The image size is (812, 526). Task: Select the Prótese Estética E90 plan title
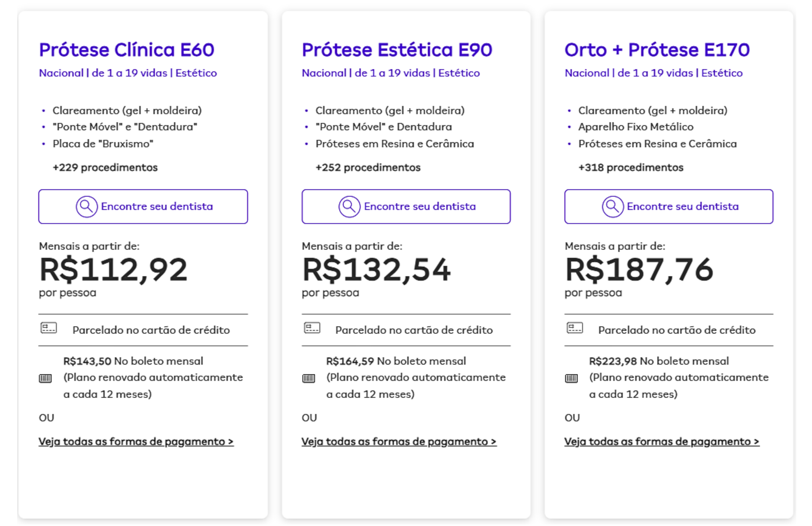pos(397,50)
